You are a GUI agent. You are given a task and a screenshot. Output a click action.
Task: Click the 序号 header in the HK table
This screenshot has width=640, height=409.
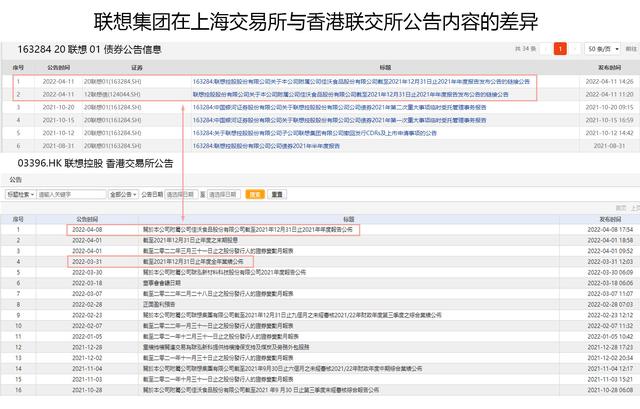[x=18, y=219]
